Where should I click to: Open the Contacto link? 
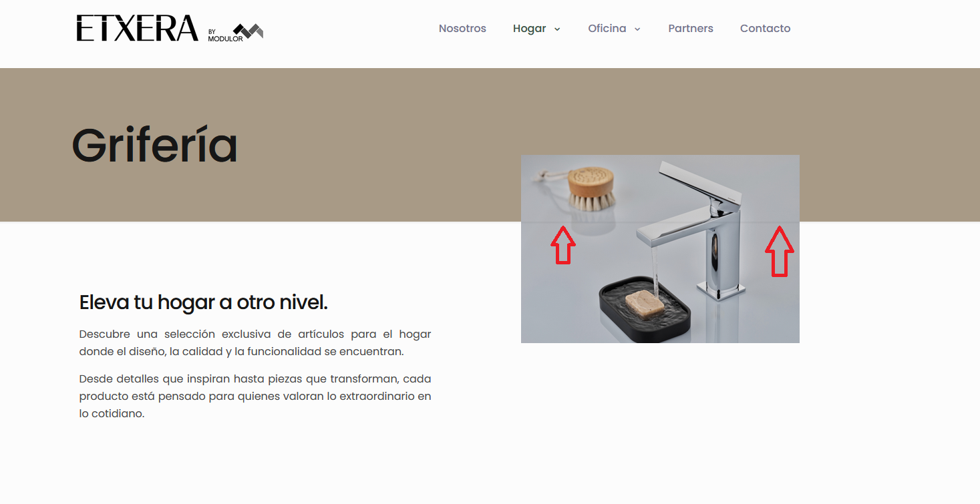click(765, 28)
